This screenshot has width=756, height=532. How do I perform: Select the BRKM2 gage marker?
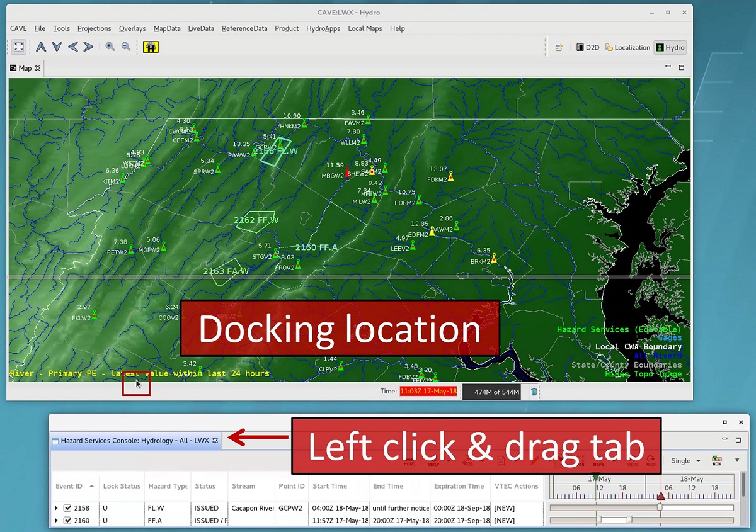[494, 258]
